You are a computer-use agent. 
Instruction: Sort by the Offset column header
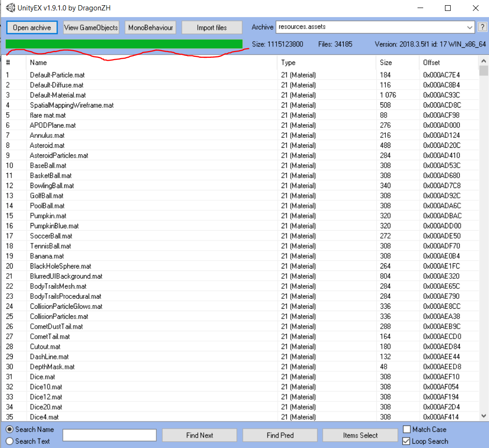(449, 63)
